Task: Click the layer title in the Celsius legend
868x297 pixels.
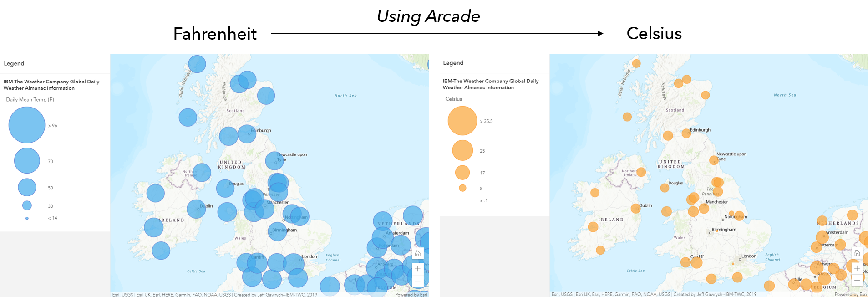Action: [491, 84]
